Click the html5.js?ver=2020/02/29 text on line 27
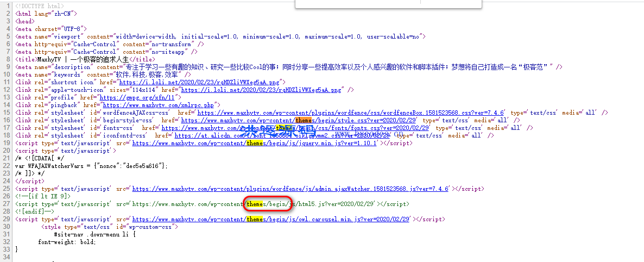The height and width of the screenshot is (262, 644). tap(336, 204)
